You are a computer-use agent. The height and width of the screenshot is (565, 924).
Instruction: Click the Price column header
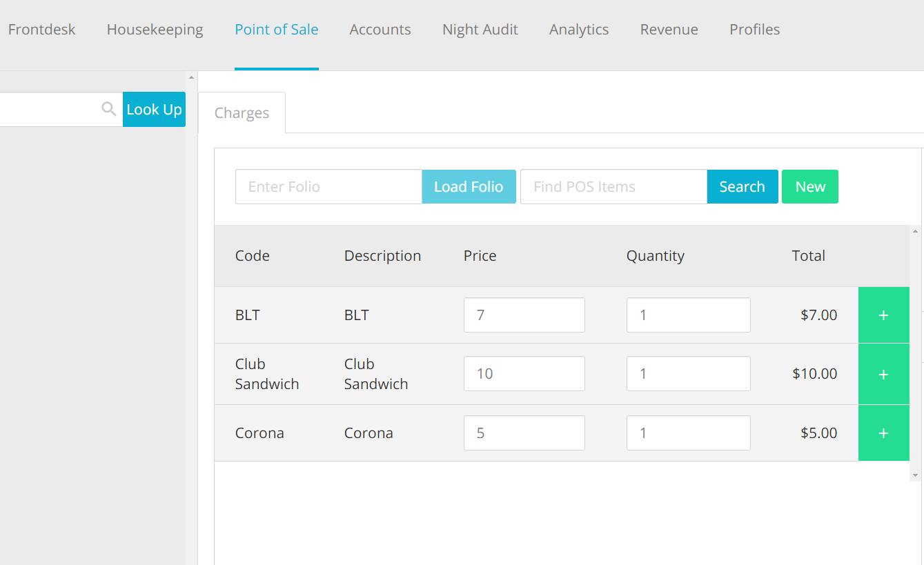point(480,256)
